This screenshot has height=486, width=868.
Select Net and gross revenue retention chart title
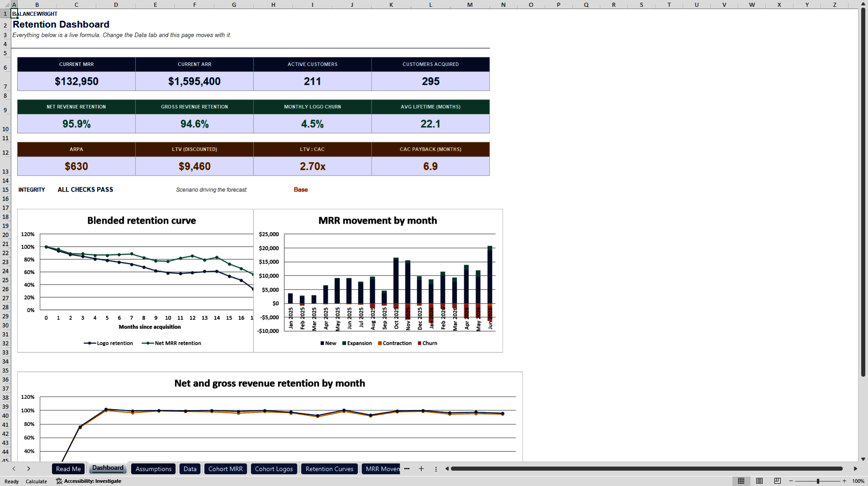click(x=269, y=383)
